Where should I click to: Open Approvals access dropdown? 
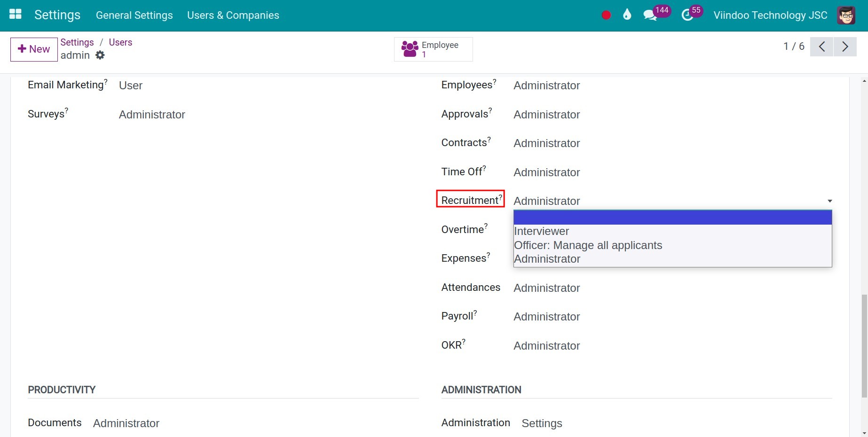[673, 115]
